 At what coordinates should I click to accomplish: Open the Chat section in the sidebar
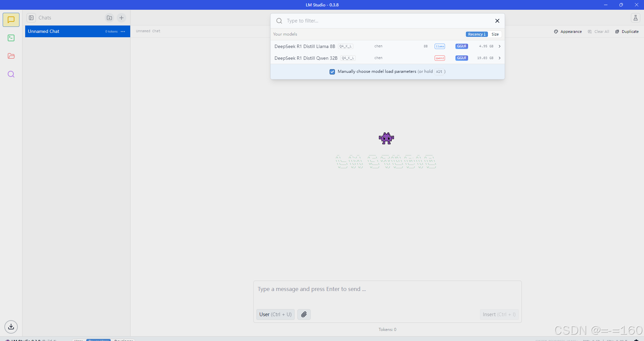point(11,20)
